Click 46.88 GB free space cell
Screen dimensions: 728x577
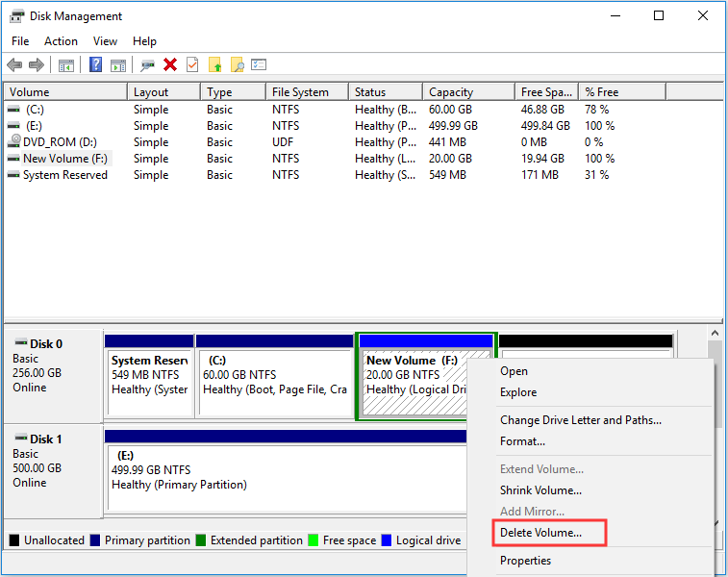542,110
